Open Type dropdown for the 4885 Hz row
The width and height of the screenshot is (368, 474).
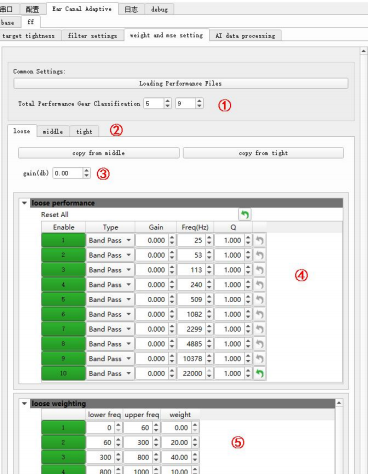(x=110, y=344)
